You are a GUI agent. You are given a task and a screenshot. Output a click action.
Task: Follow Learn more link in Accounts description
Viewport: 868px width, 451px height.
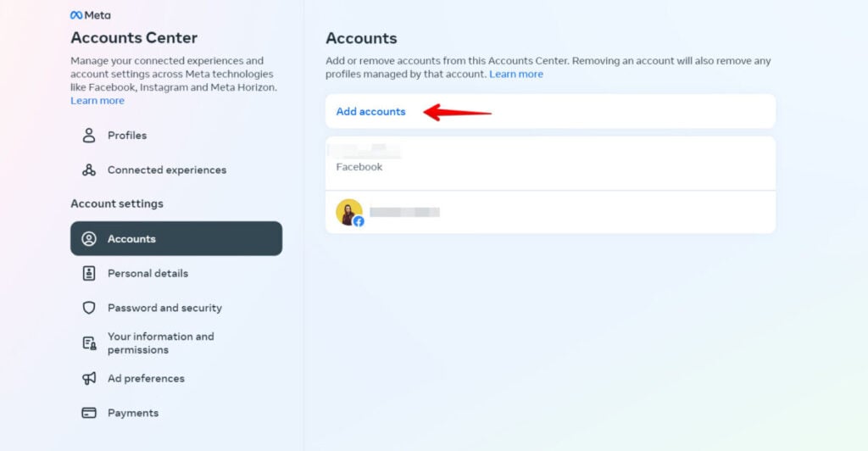(x=516, y=74)
